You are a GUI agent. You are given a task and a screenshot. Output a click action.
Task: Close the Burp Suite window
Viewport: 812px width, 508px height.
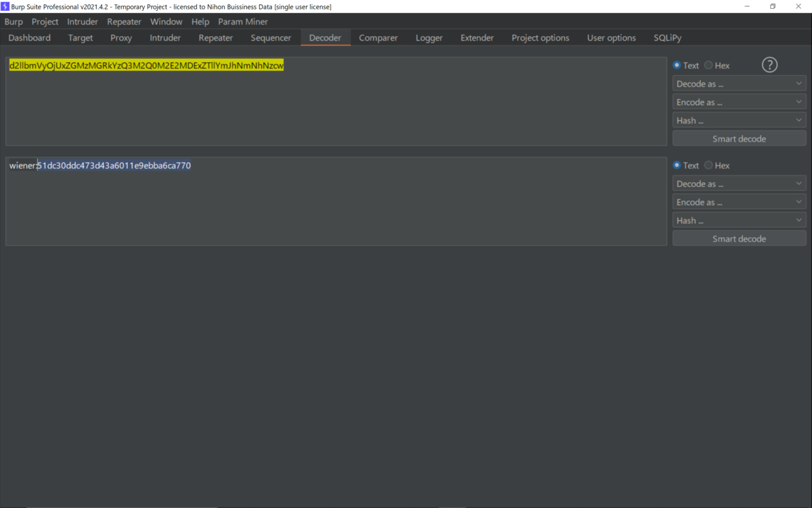click(x=798, y=6)
